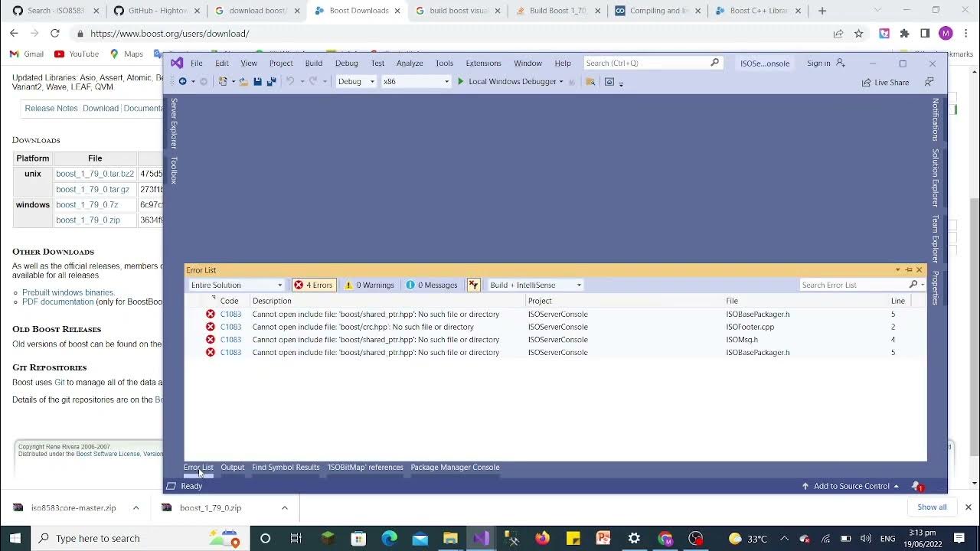Open the feedback icon beside Live Share
Viewport: 980px width, 551px height.
coord(929,82)
